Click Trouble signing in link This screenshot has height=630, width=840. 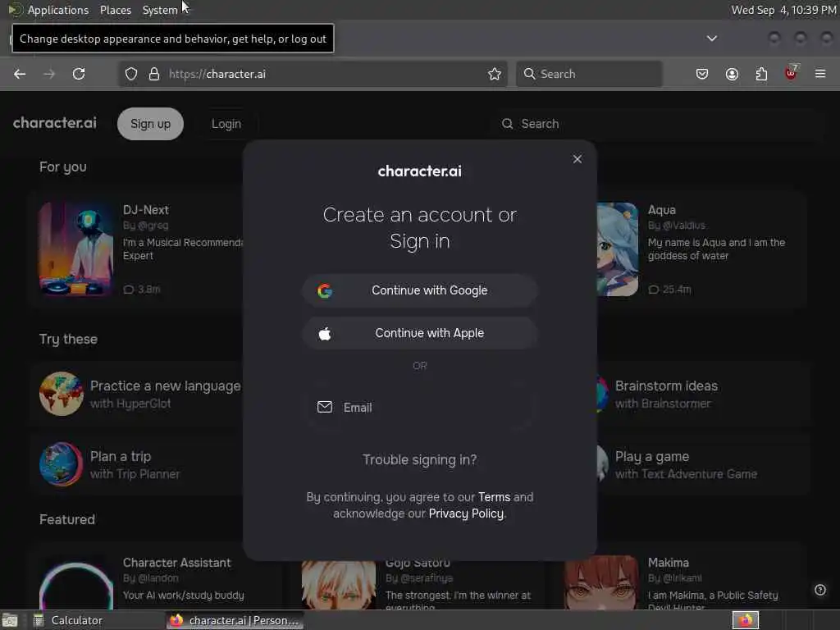pyautogui.click(x=419, y=459)
